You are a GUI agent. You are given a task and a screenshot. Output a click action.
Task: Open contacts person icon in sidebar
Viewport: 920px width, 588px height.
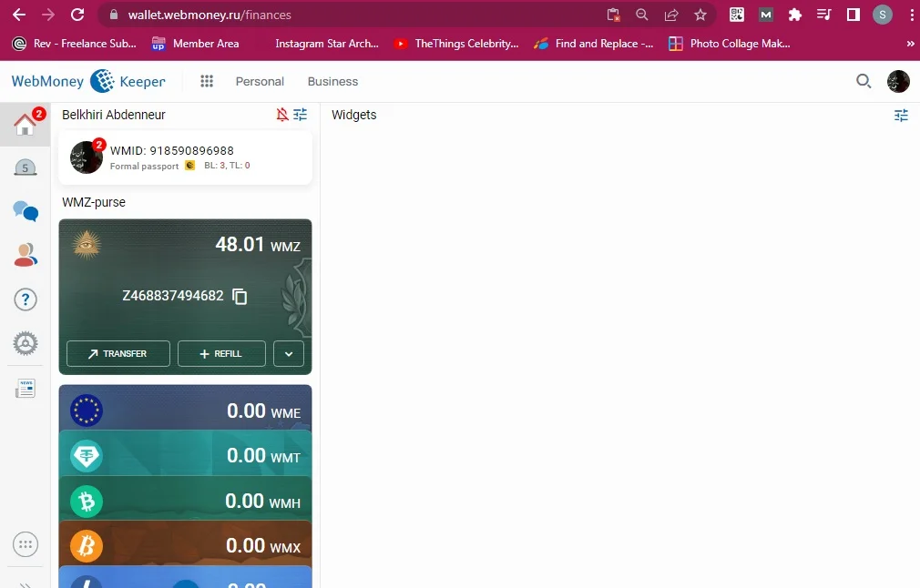coord(26,255)
